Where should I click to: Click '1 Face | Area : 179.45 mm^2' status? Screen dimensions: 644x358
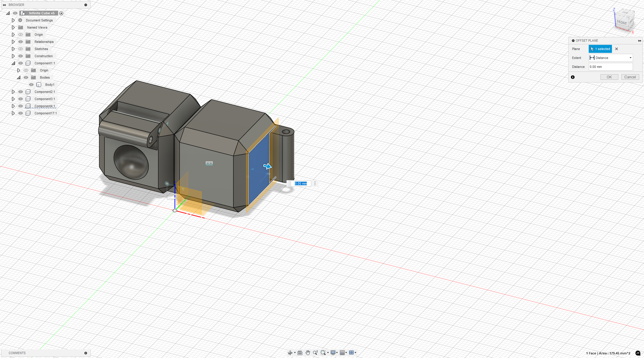pos(608,353)
